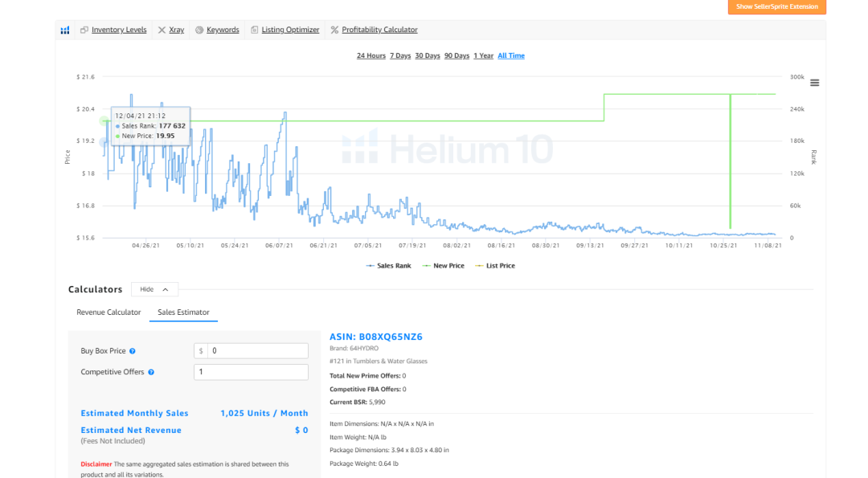Screen dimensions: 868x478
Task: Click the Brand: 64HYDRO text
Action: pyautogui.click(x=354, y=349)
